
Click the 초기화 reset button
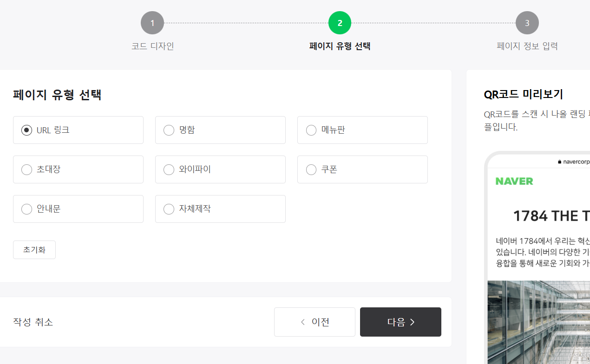34,249
